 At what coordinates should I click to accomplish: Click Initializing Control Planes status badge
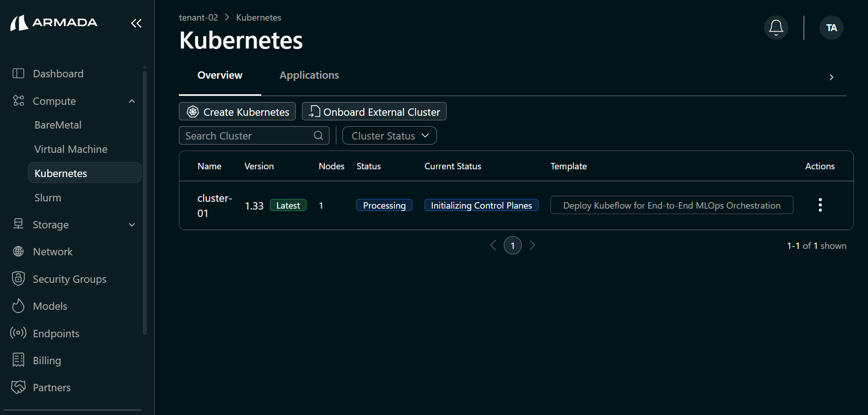click(481, 205)
